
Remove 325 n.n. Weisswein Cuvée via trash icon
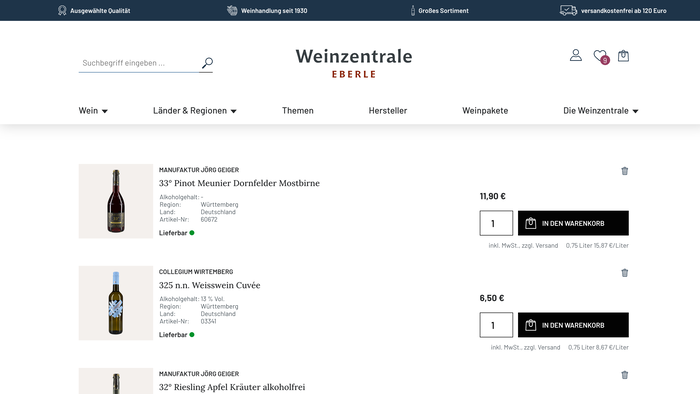pos(625,273)
